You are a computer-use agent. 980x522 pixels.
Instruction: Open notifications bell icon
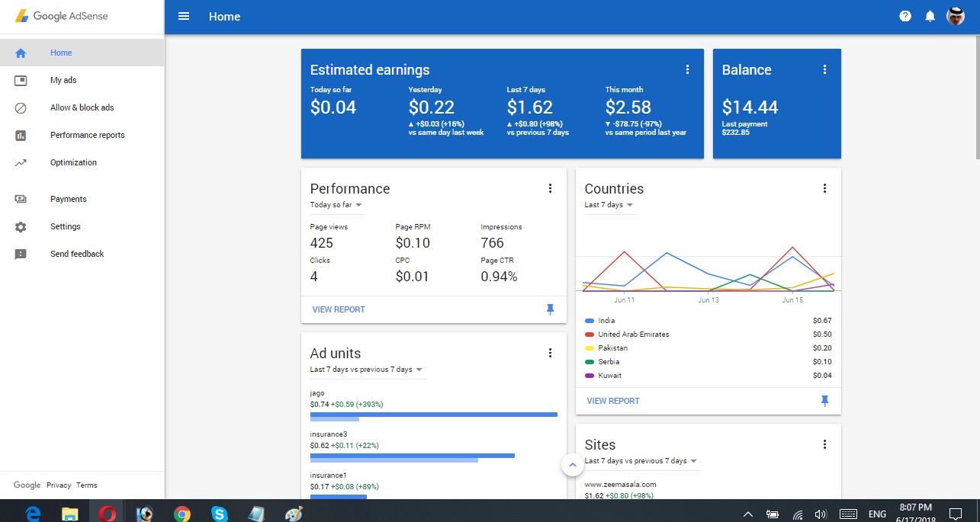pyautogui.click(x=930, y=16)
